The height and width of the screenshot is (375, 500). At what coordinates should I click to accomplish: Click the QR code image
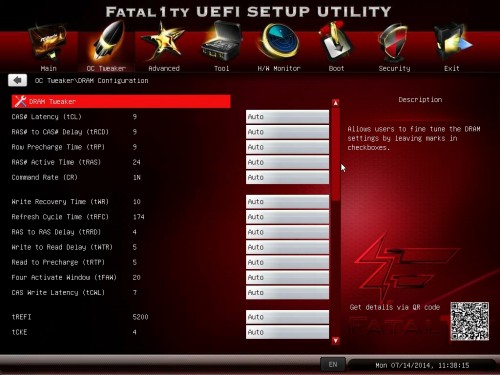pyautogui.click(x=470, y=321)
